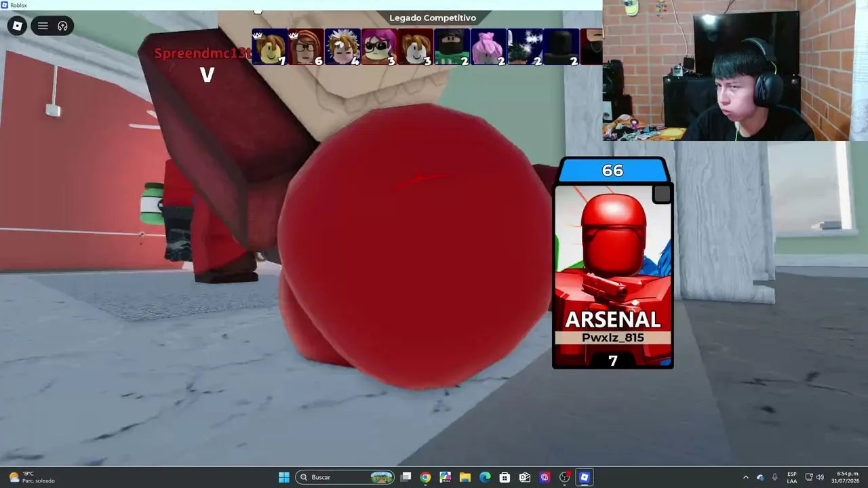
Task: Launch Microsoft Edge from the taskbar
Action: (485, 477)
